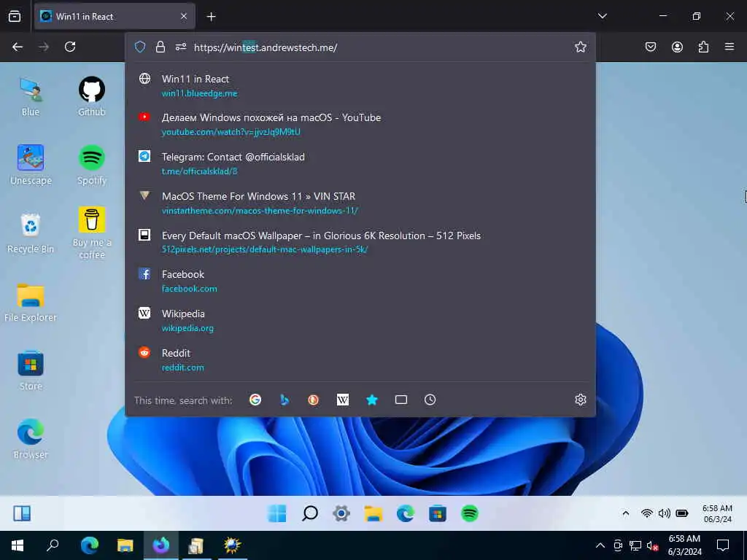Select the Reddit suggestion
The height and width of the screenshot is (560, 747).
tap(360, 360)
